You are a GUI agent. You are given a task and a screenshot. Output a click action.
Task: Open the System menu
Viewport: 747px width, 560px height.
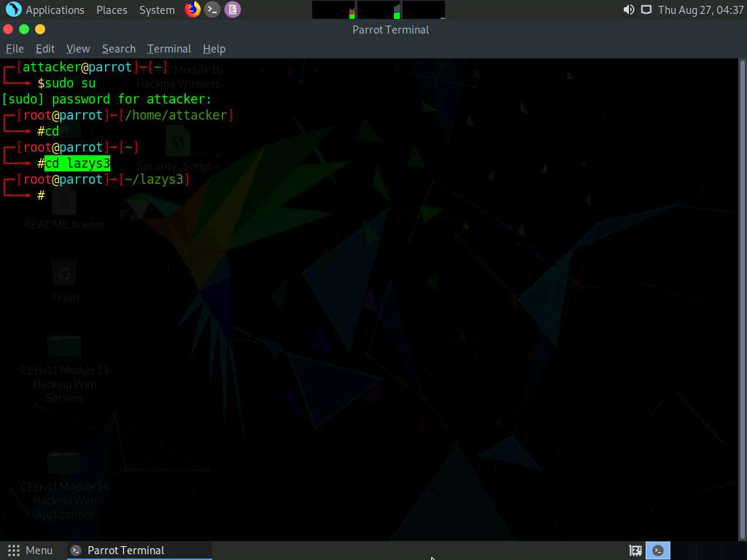156,9
